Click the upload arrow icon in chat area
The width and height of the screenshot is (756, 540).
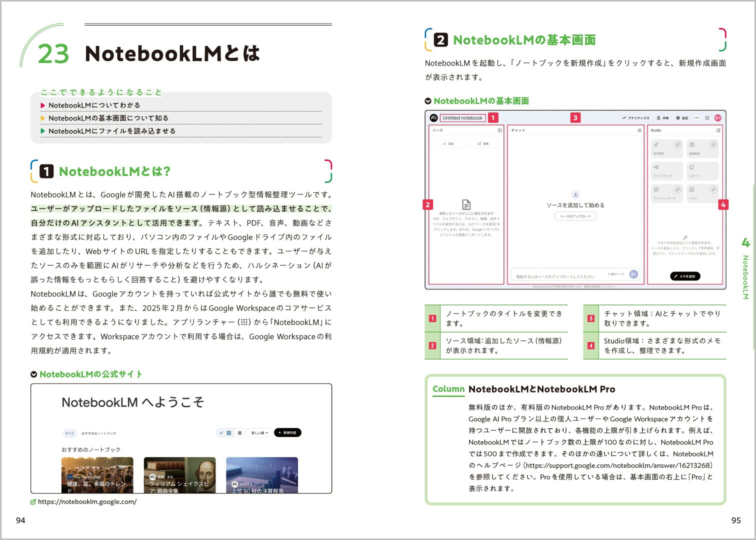coord(575,194)
